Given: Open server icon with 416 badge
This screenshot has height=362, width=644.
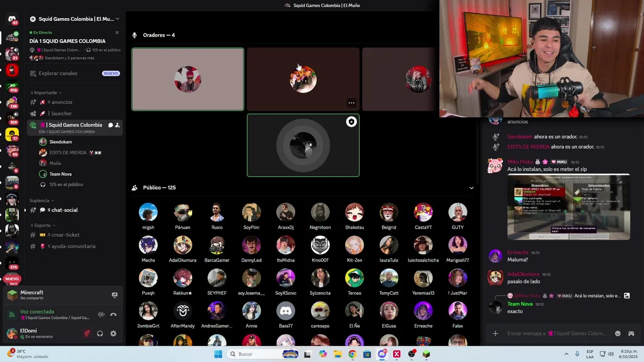Looking at the screenshot, I should (12, 86).
